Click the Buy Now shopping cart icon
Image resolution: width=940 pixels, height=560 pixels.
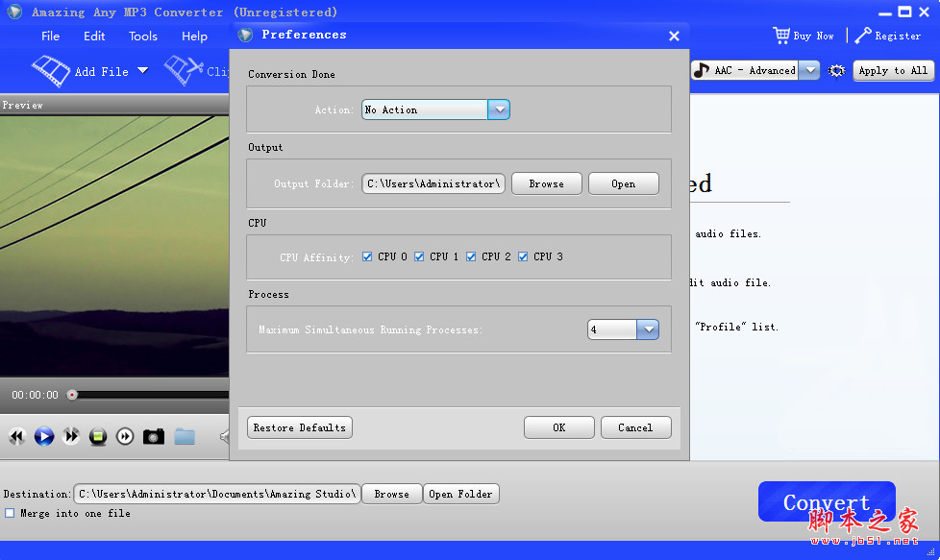(x=781, y=36)
